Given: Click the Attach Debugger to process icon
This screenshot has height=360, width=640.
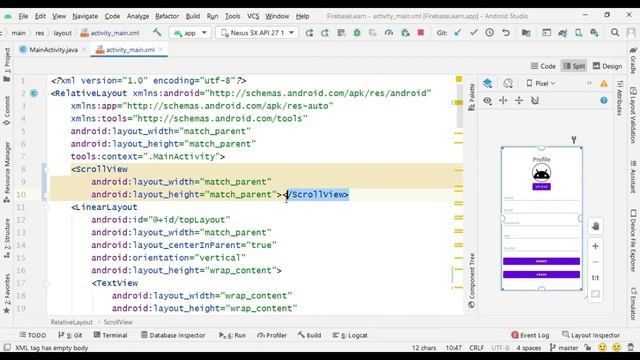Looking at the screenshot, I should point(405,33).
